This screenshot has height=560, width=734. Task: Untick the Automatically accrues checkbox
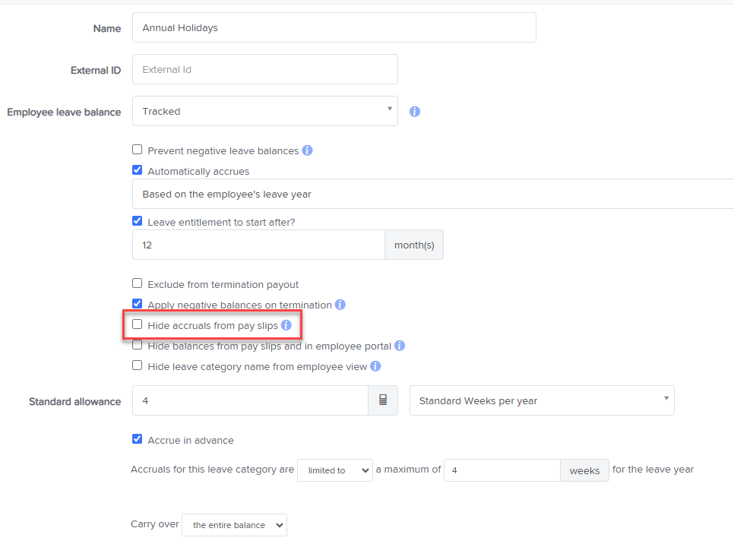tap(138, 171)
